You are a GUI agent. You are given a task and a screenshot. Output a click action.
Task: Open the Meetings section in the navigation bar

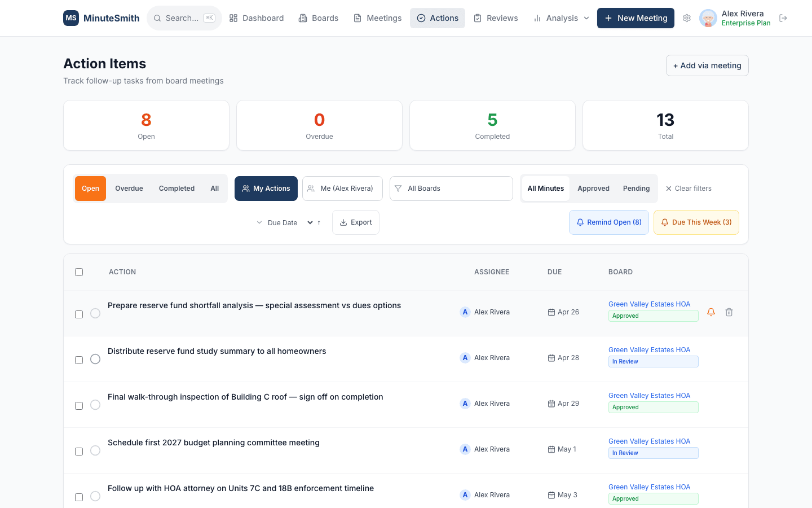tap(377, 17)
